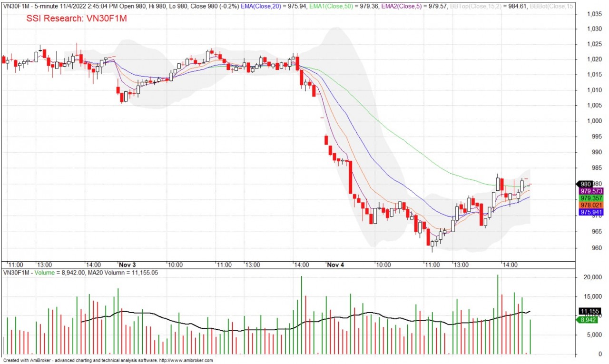
Task: Click the 10:00 time label in Nov 3 session
Action: click(x=176, y=265)
